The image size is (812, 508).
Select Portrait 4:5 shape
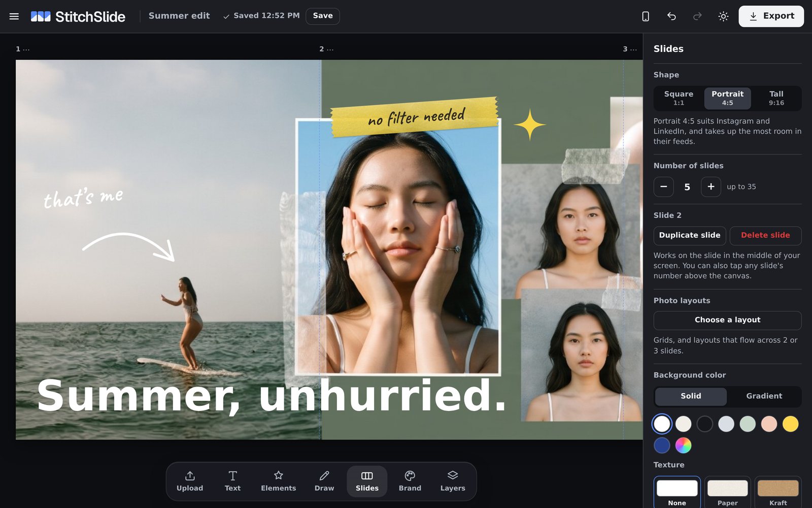point(727,98)
